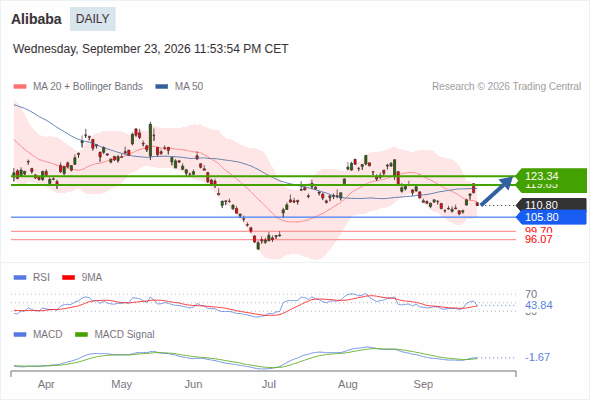Click the black 110.80 current price tag

551,205
